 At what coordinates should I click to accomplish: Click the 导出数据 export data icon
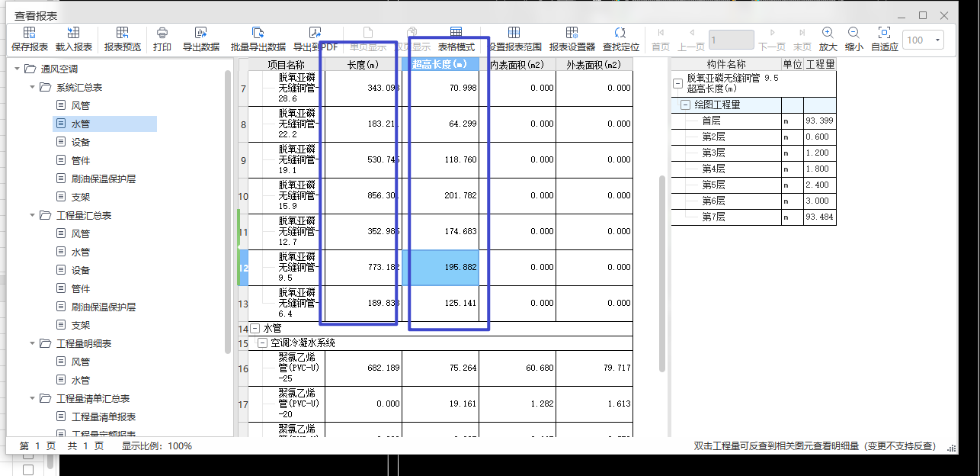[x=201, y=33]
